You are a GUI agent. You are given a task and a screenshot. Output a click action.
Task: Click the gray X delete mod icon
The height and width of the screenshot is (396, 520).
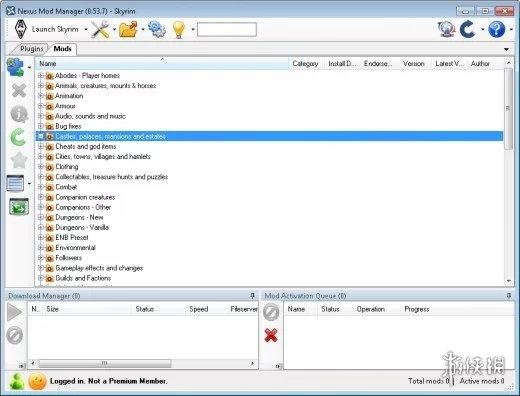[19, 91]
